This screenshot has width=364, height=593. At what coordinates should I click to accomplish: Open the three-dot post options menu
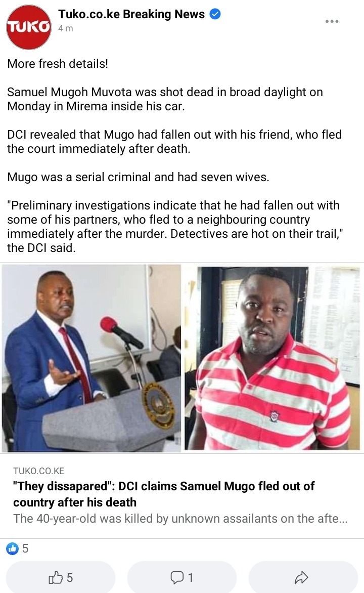click(332, 21)
